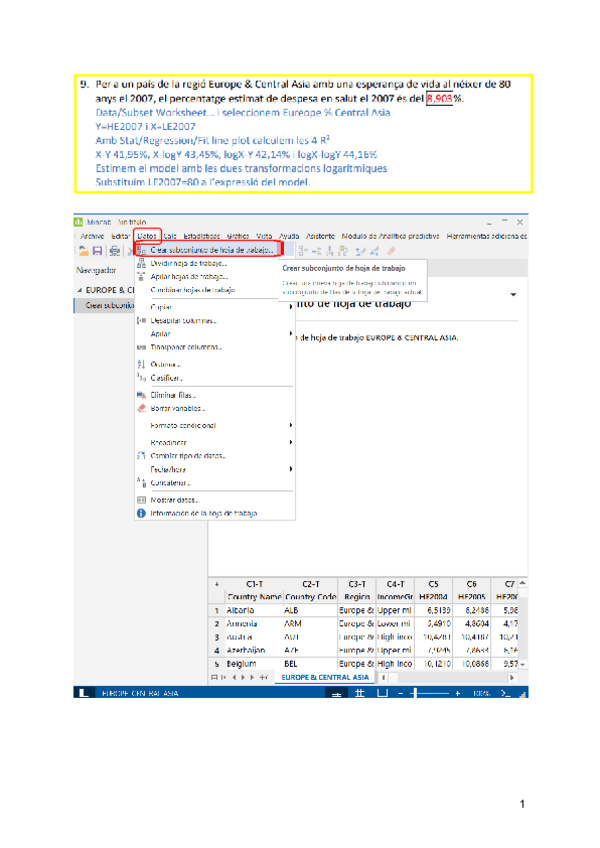This screenshot has width=600, height=848.
Task: Select the EUROPE & CENTRAL ASIA worksheet tab
Action: 325,678
